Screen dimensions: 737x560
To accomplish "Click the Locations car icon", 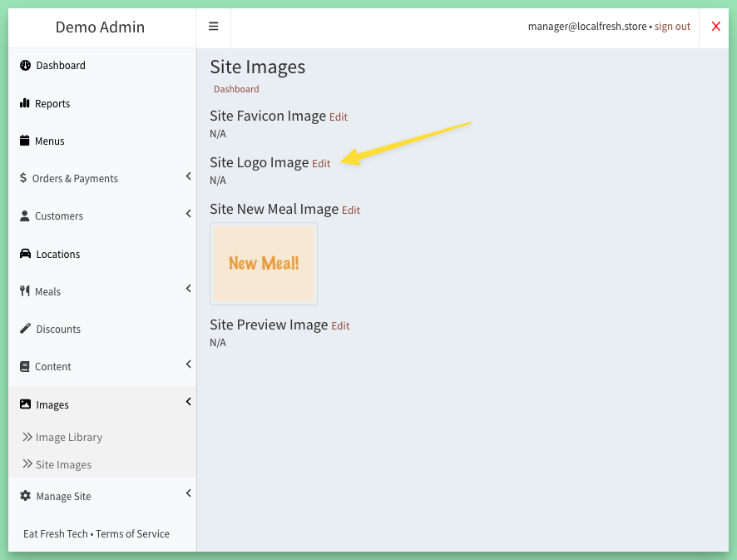I will pos(26,254).
